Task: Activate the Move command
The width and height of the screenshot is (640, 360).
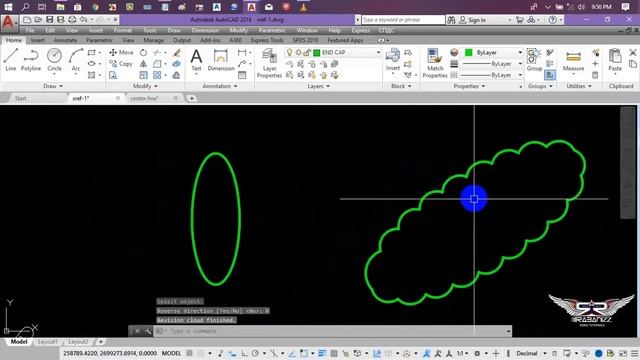Action: click(121, 53)
